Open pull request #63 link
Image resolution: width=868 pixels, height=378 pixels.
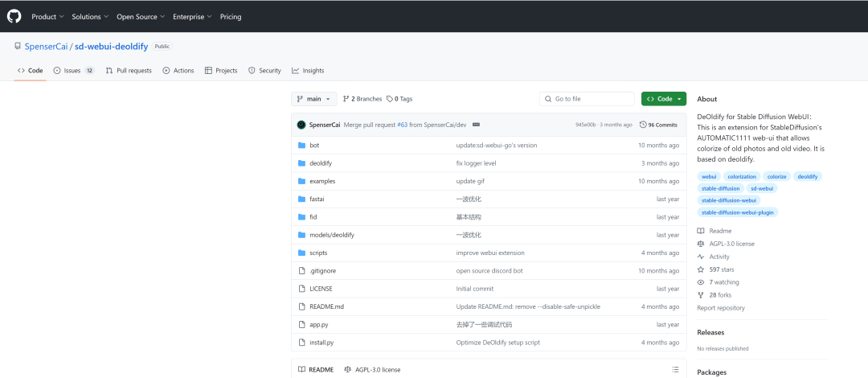403,125
